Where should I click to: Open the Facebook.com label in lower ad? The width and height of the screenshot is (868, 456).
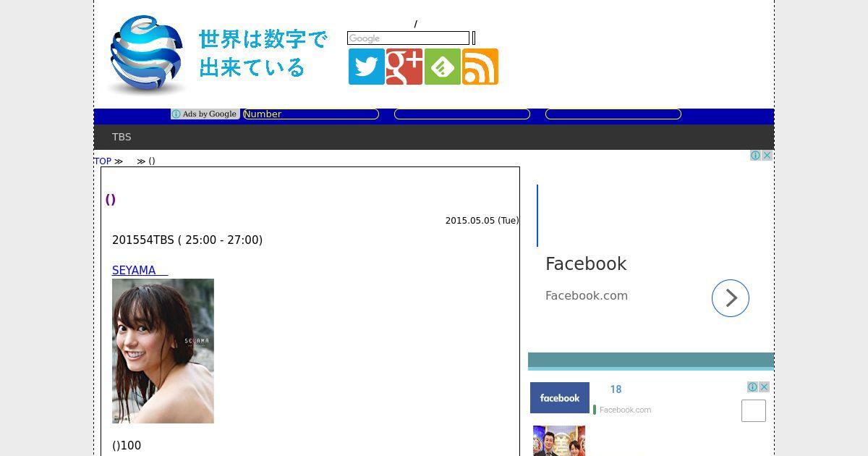625,410
